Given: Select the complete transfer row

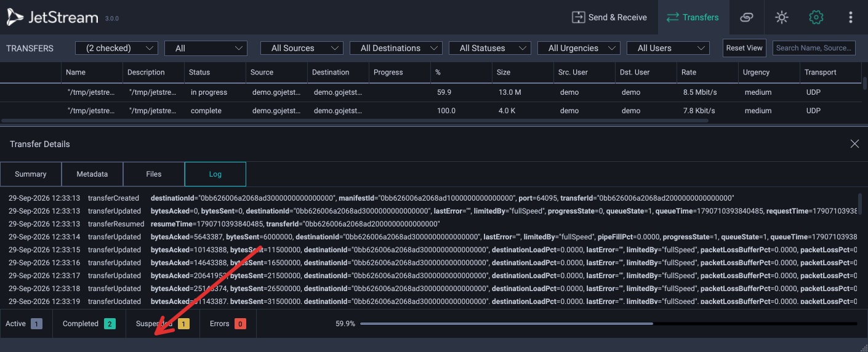Looking at the screenshot, I should [431, 111].
